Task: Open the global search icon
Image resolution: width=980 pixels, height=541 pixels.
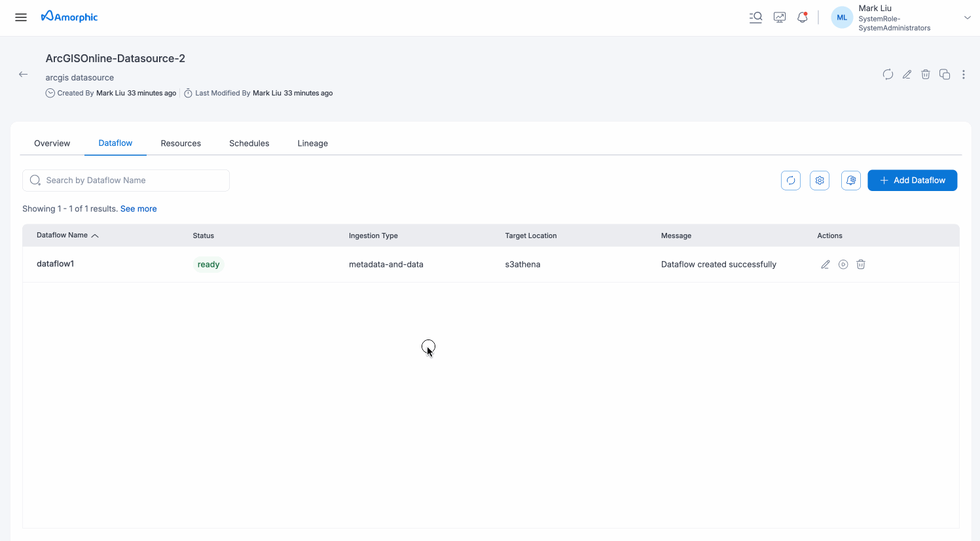Action: (x=755, y=17)
